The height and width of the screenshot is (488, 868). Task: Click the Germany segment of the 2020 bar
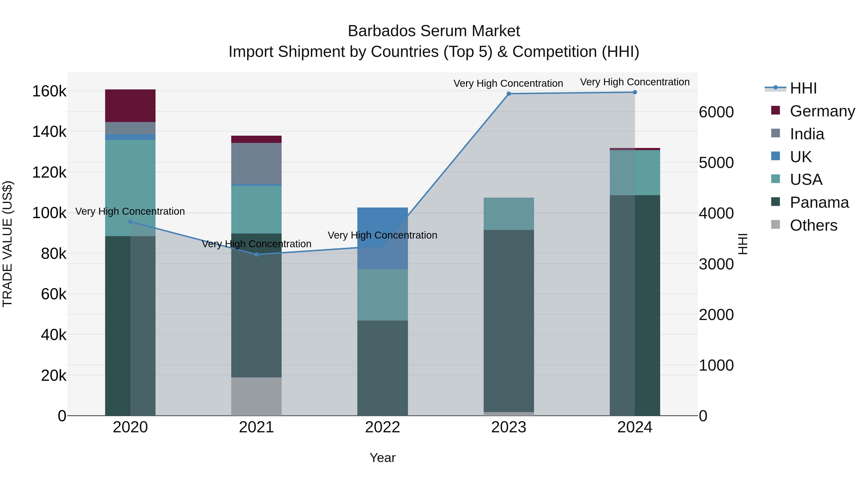click(130, 106)
